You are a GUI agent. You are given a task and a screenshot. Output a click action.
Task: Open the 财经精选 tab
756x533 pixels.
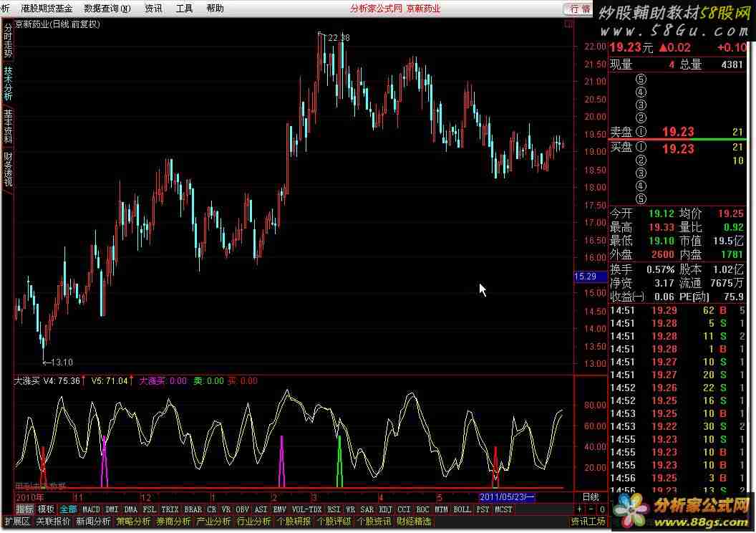(x=415, y=522)
